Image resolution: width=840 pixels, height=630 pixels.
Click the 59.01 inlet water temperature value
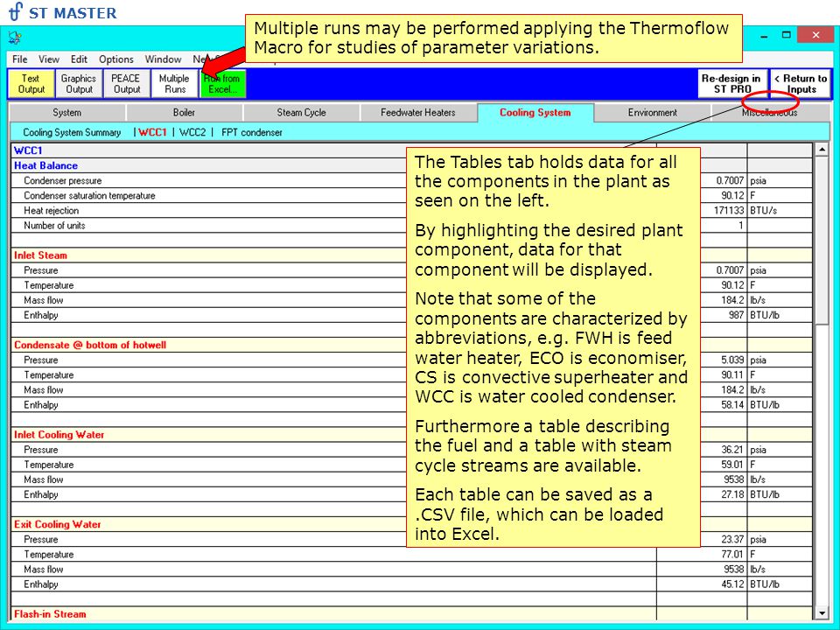coord(733,465)
